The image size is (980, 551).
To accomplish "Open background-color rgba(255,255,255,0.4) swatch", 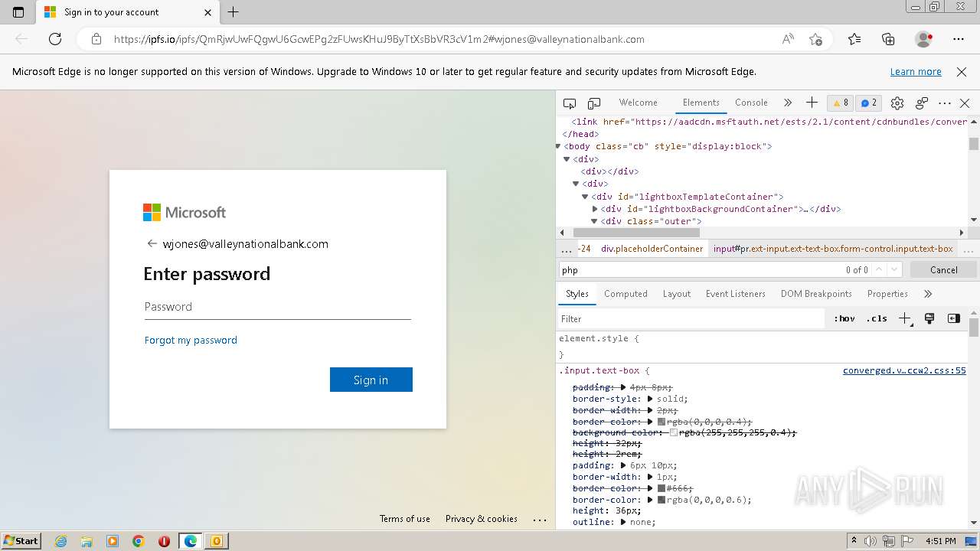I will point(674,432).
